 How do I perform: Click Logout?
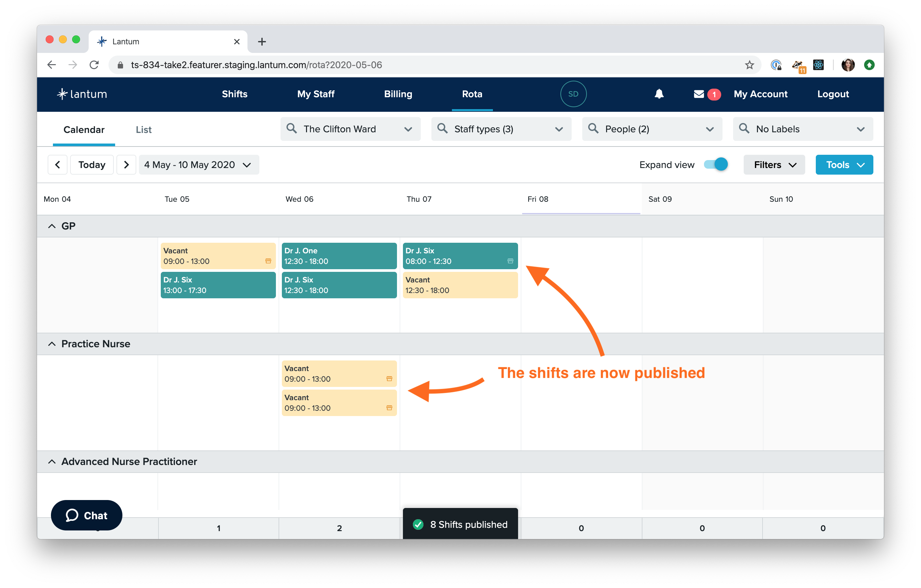pyautogui.click(x=833, y=94)
